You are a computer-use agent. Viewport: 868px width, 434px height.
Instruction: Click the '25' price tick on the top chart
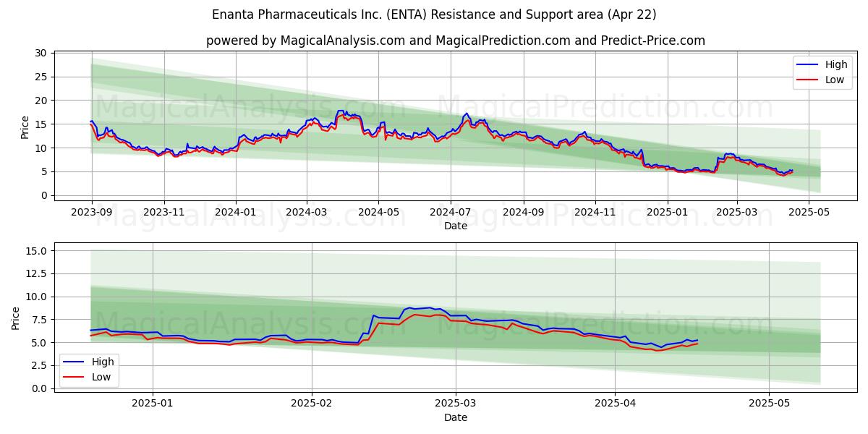tap(41, 77)
